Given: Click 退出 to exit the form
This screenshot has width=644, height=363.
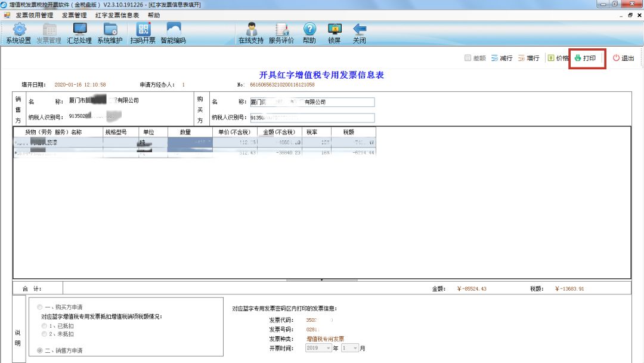Looking at the screenshot, I should point(622,58).
